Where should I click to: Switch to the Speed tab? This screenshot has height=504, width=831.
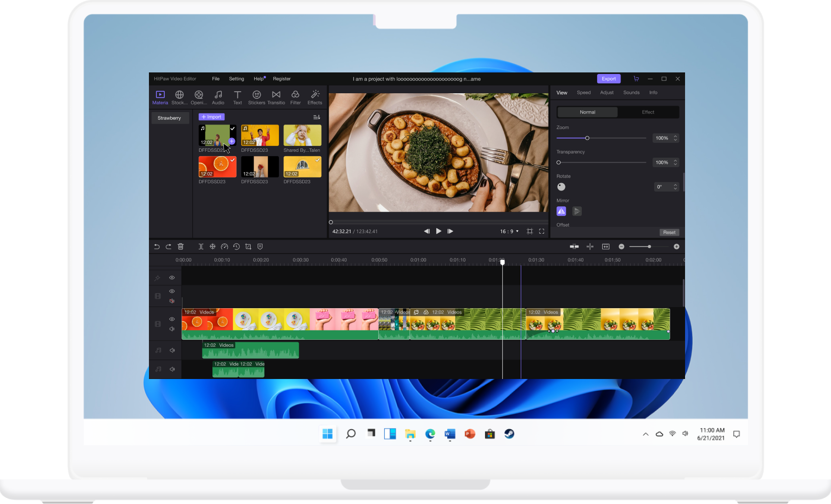[x=584, y=93]
